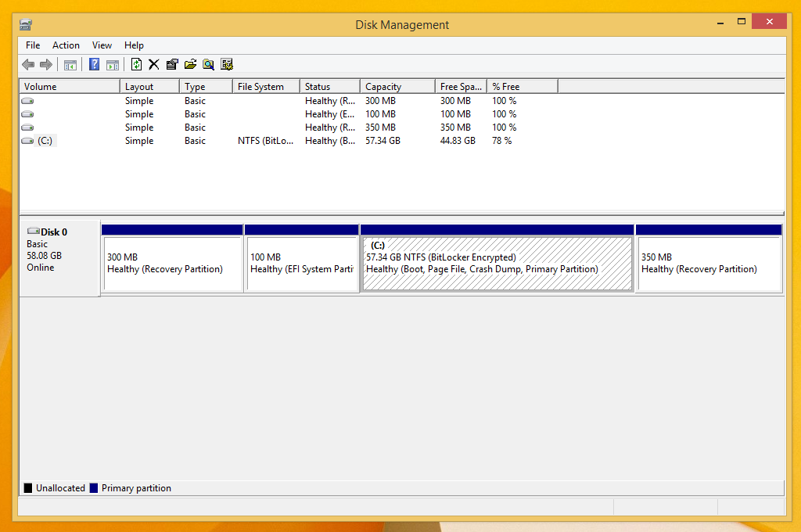Click the open folder toolbar icon
This screenshot has height=532, width=801.
[x=191, y=64]
